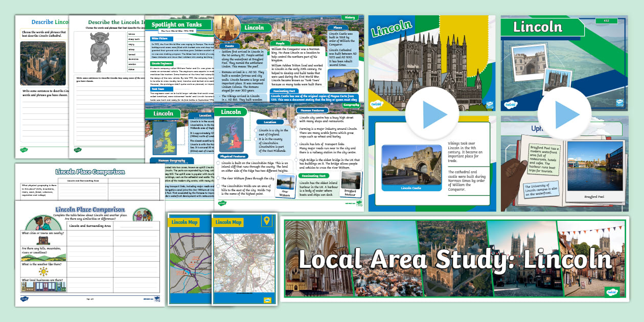This screenshot has width=644, height=322.
Task: Tick the circle beside 'The river Witham flows'
Action: [218, 178]
